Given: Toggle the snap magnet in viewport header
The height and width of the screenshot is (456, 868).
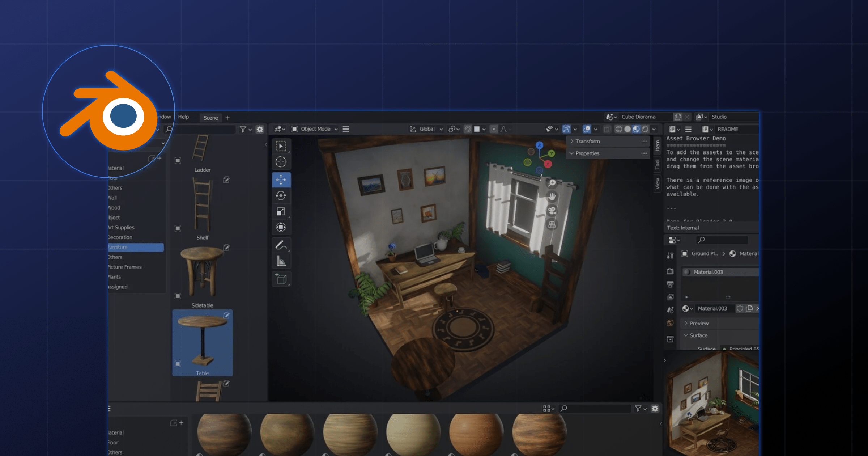Looking at the screenshot, I should pyautogui.click(x=468, y=129).
